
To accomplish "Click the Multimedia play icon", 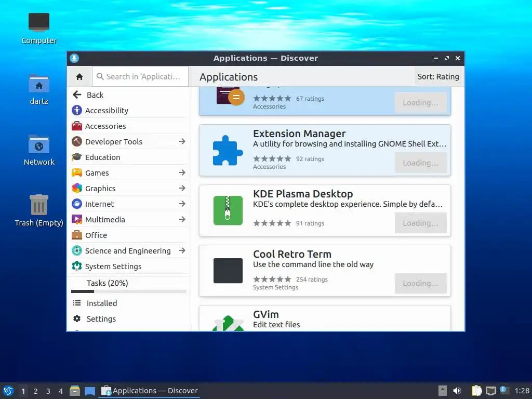I will click(77, 220).
